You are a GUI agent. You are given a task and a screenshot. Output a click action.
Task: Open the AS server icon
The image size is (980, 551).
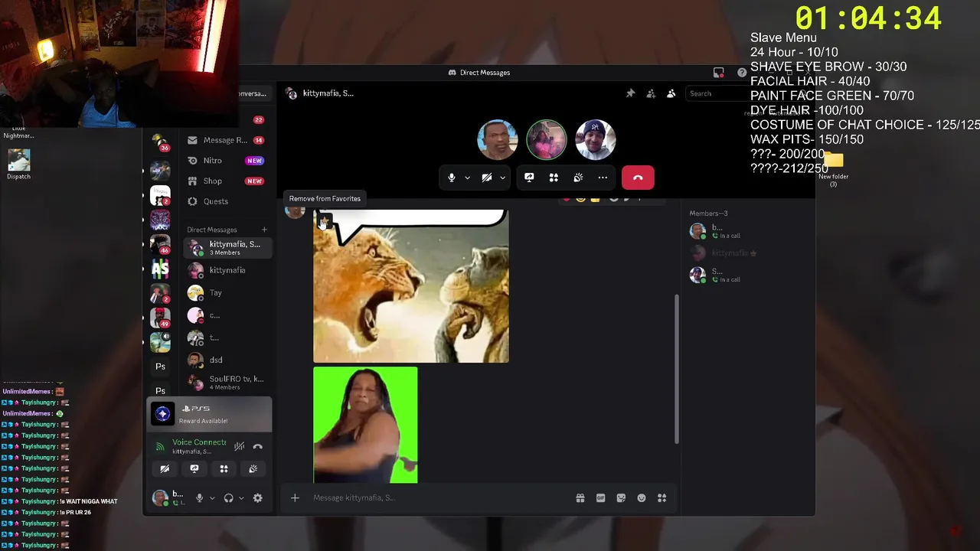click(x=160, y=269)
